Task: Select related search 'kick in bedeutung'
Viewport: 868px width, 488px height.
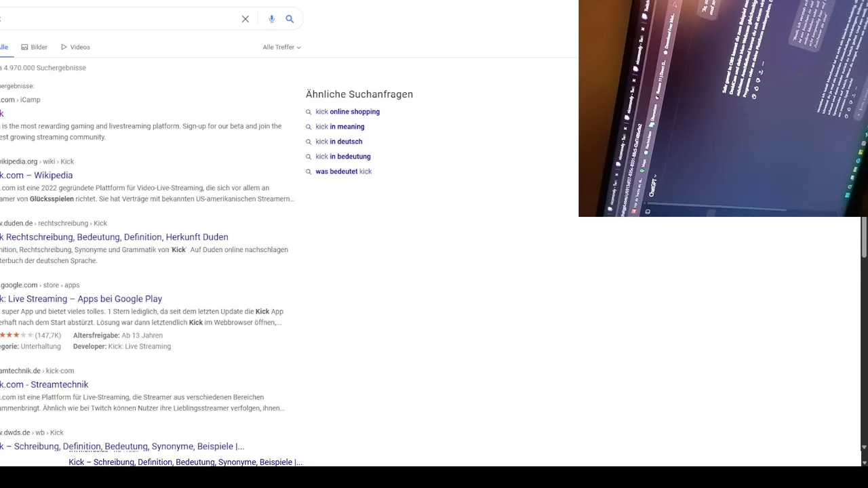Action: [x=343, y=157]
